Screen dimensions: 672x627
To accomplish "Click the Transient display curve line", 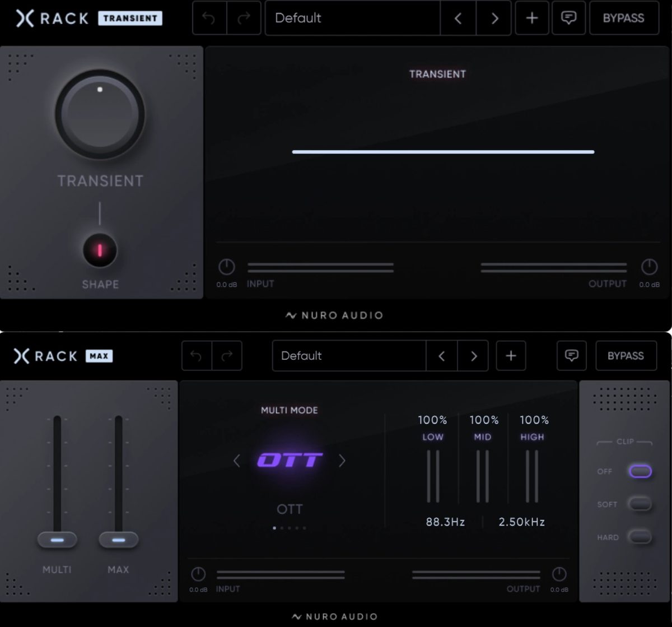I will [x=443, y=152].
